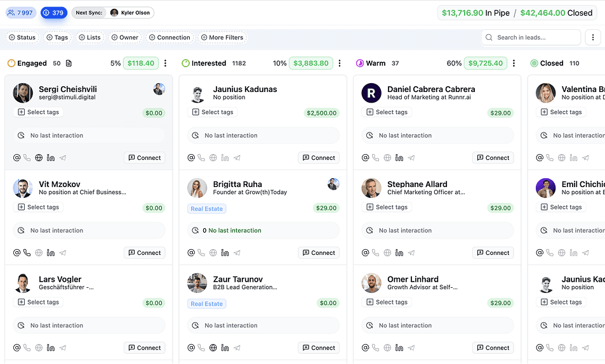The width and height of the screenshot is (605, 364).
Task: Open Brigitta Ruha's LinkedIn icon
Action: pos(225,253)
